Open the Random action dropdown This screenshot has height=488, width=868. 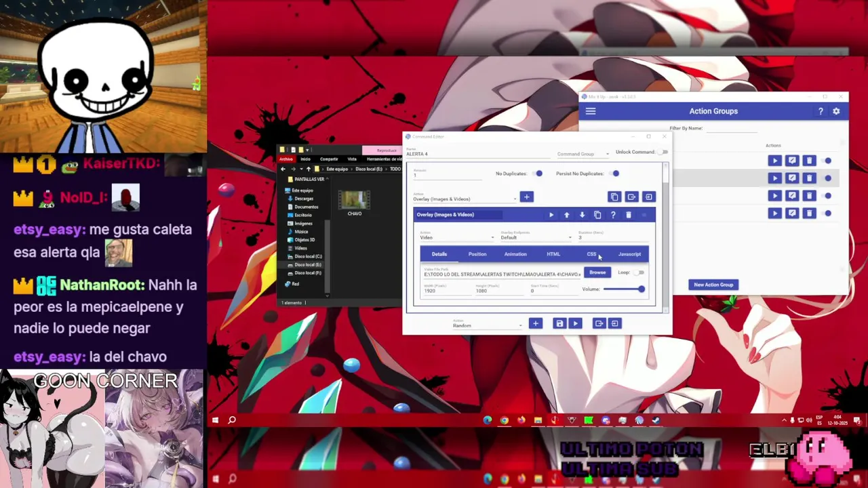pyautogui.click(x=487, y=325)
